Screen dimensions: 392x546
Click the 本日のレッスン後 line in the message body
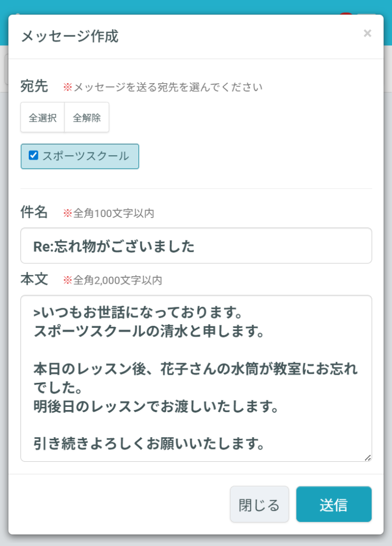pos(195,369)
